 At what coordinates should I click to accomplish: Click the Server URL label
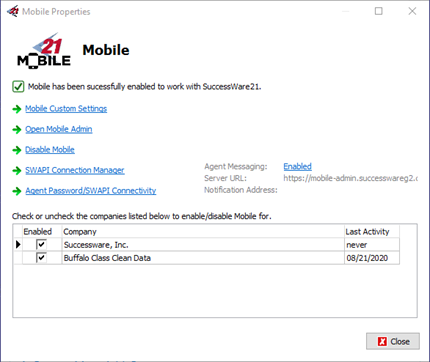tap(225, 178)
